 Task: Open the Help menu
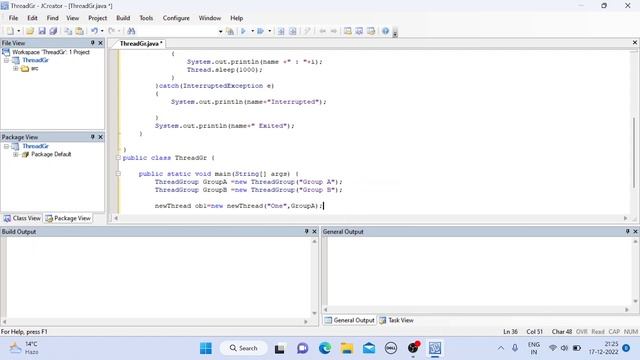pyautogui.click(x=236, y=18)
